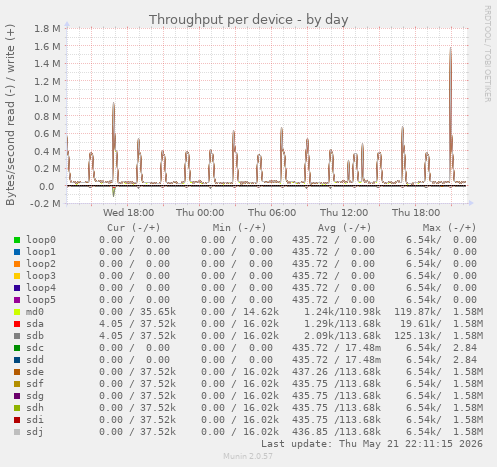Click the sda red legend swatch
Image resolution: width=497 pixels, height=467 pixels.
(x=17, y=324)
